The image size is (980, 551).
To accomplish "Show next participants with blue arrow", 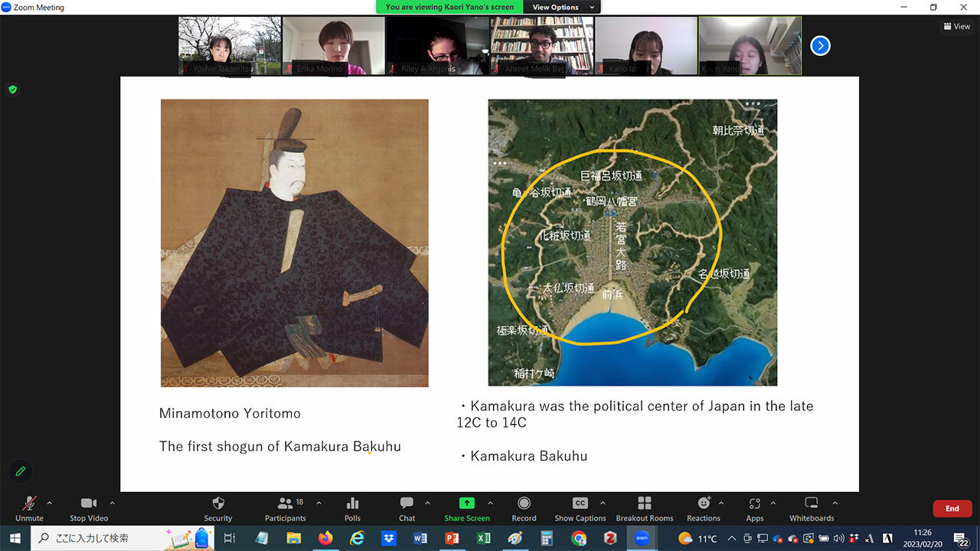I will tap(820, 46).
